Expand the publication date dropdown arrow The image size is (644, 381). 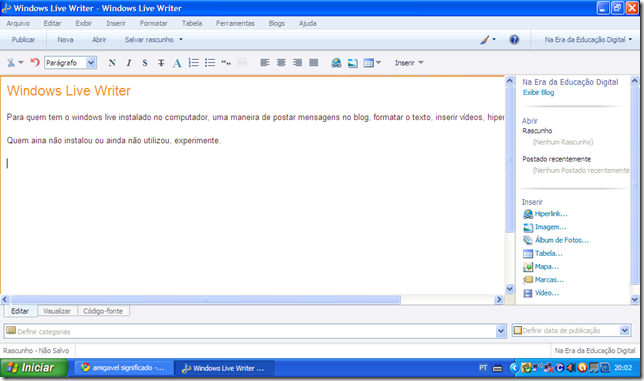(625, 331)
